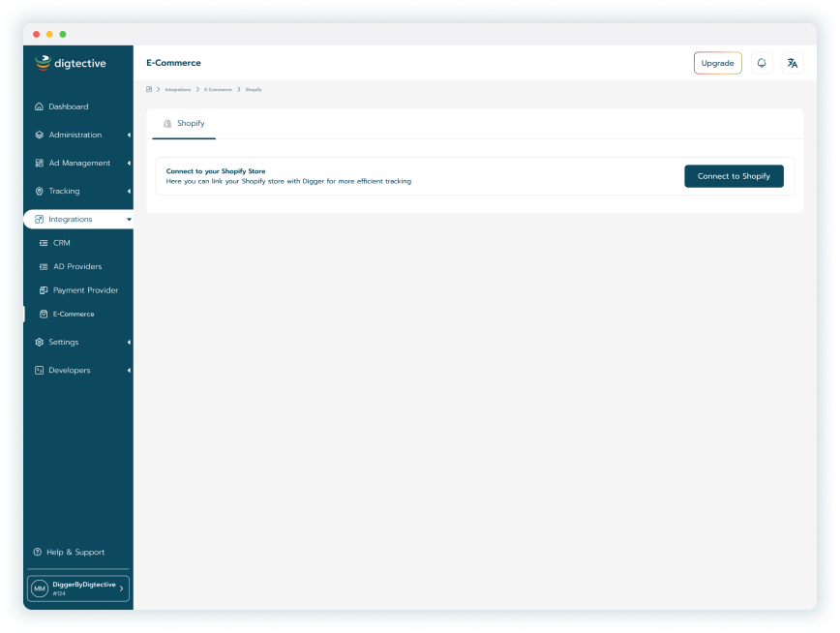Open the language translation icon
840x633 pixels.
point(793,63)
